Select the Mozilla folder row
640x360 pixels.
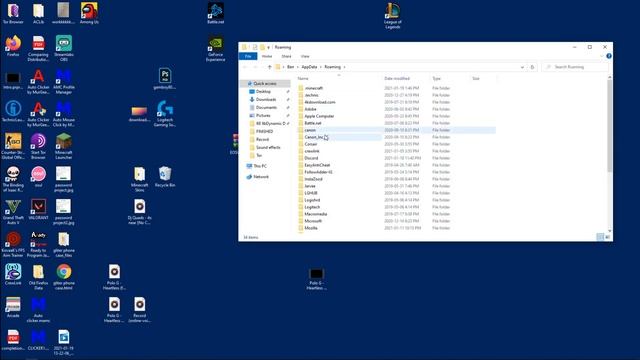pyautogui.click(x=396, y=228)
